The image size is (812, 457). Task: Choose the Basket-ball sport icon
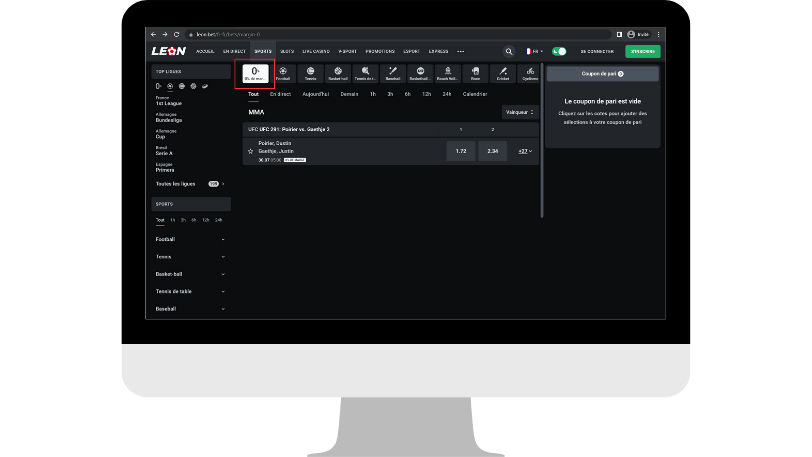coord(338,73)
